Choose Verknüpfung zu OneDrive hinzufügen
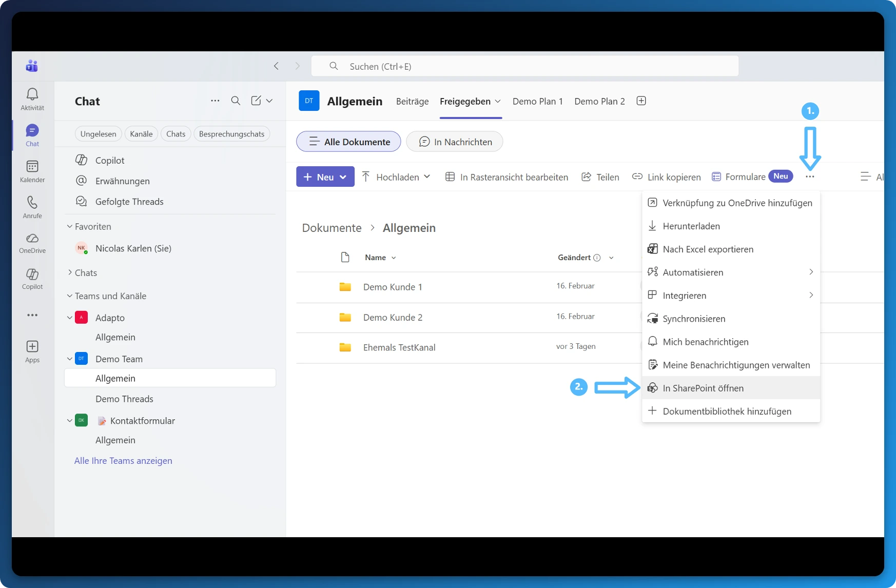The width and height of the screenshot is (896, 588). point(731,203)
